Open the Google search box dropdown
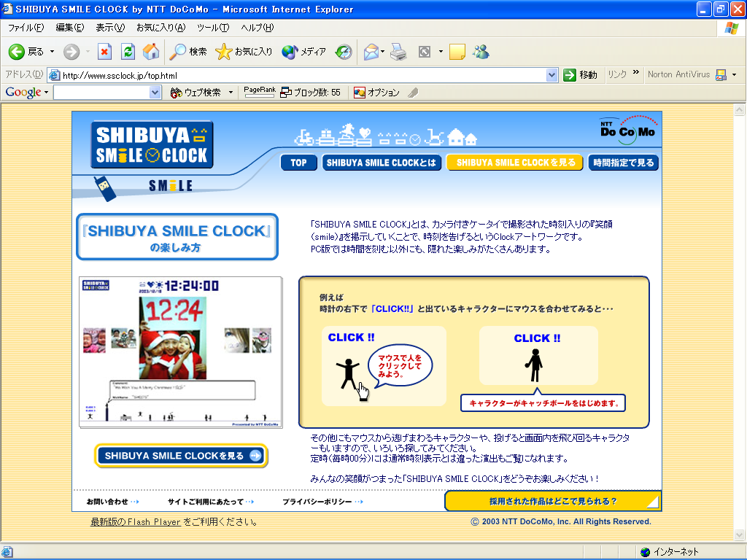This screenshot has width=747, height=560. coord(155,93)
